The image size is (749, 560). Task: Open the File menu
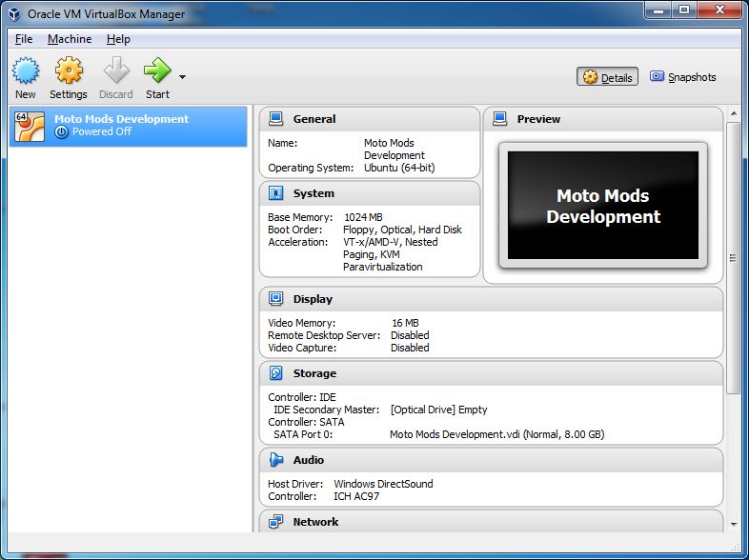[24, 39]
